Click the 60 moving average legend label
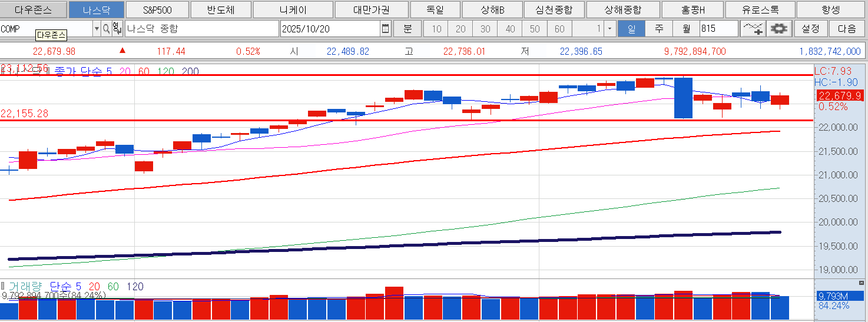The image size is (868, 322). point(144,72)
